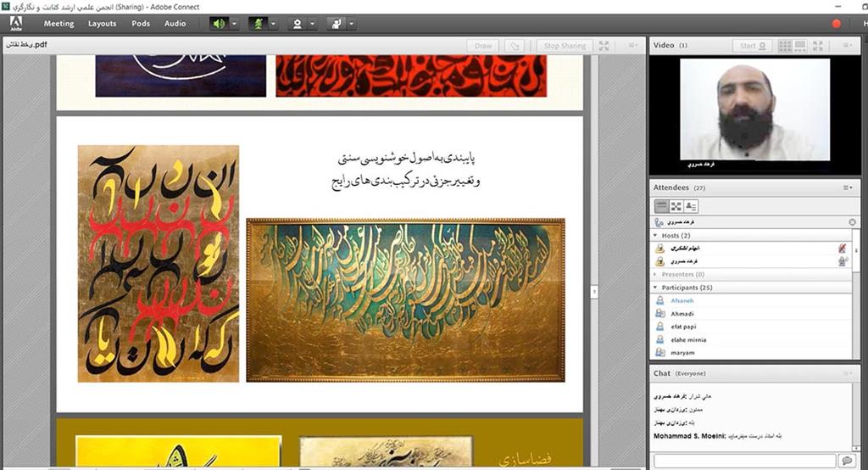Click the gold calligraphy panel image in the PDF
Screen dimensions: 868x470
[x=406, y=299]
